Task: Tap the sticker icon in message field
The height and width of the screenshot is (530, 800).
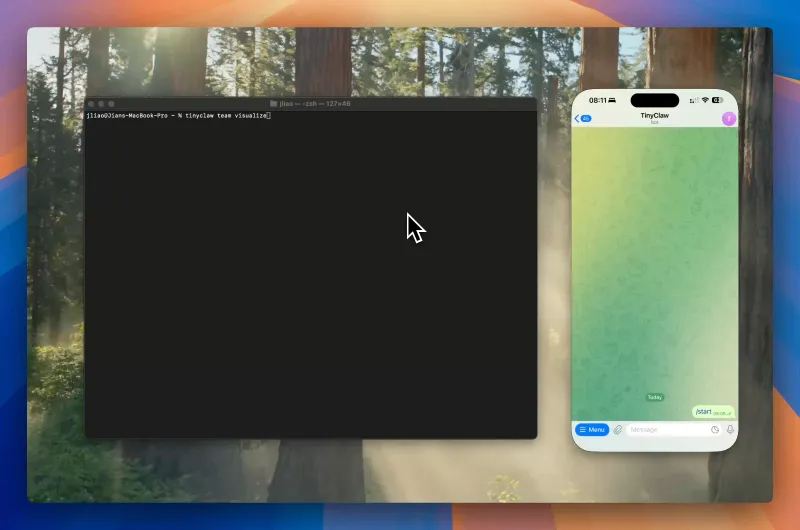Action: coord(715,429)
